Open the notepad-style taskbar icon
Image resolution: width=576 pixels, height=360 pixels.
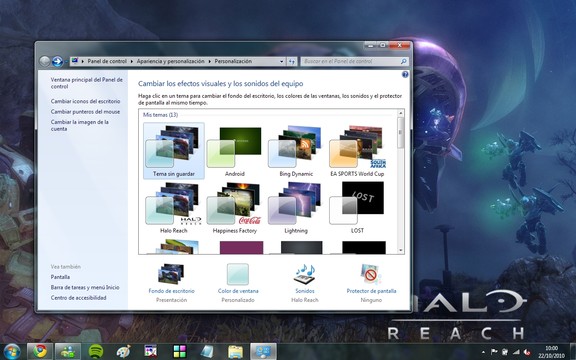[x=207, y=352]
